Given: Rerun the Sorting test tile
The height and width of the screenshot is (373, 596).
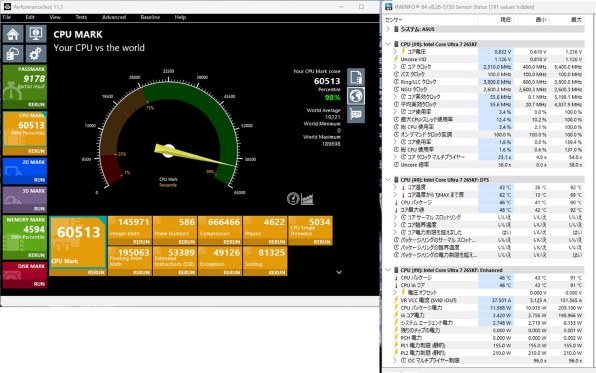Looking at the screenshot, I should [277, 272].
